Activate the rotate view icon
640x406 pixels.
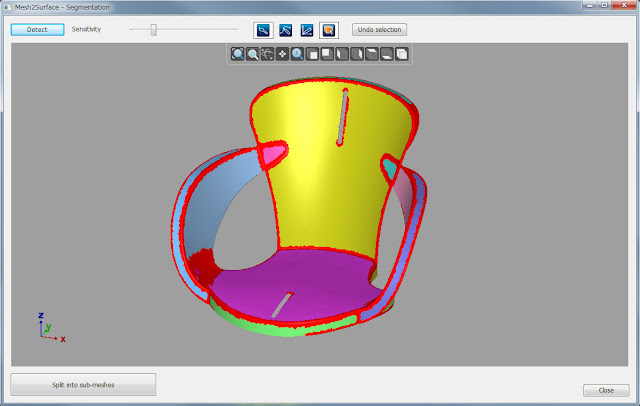(x=267, y=54)
